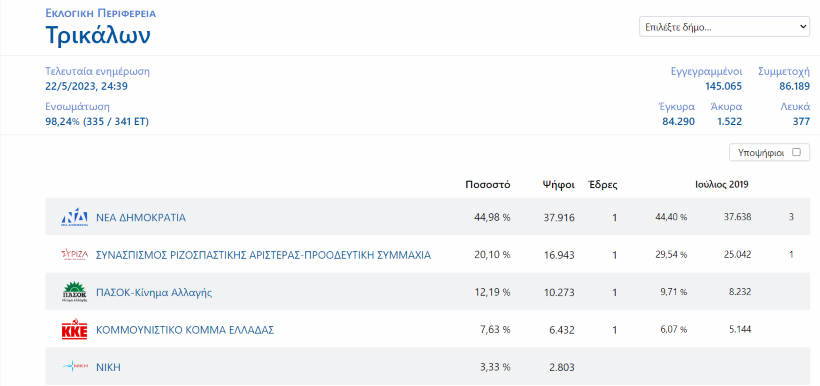Click the Υποψήφιοι label button
The image size is (820, 386).
coord(769,153)
